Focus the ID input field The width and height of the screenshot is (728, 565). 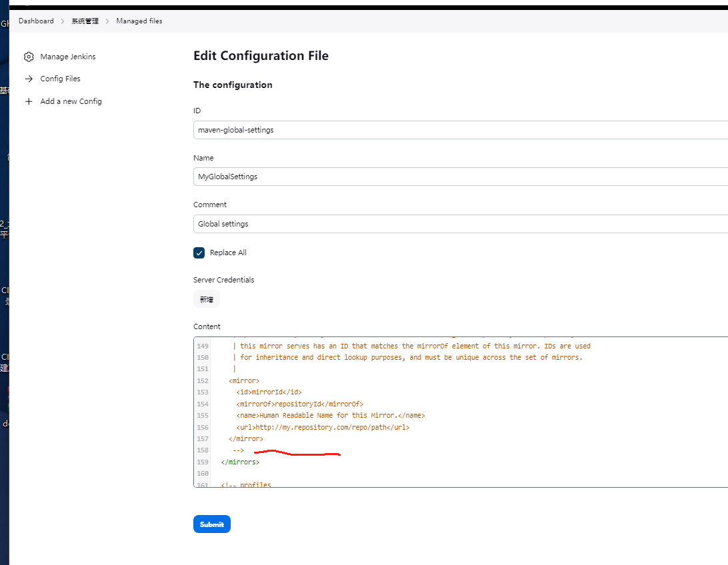460,130
